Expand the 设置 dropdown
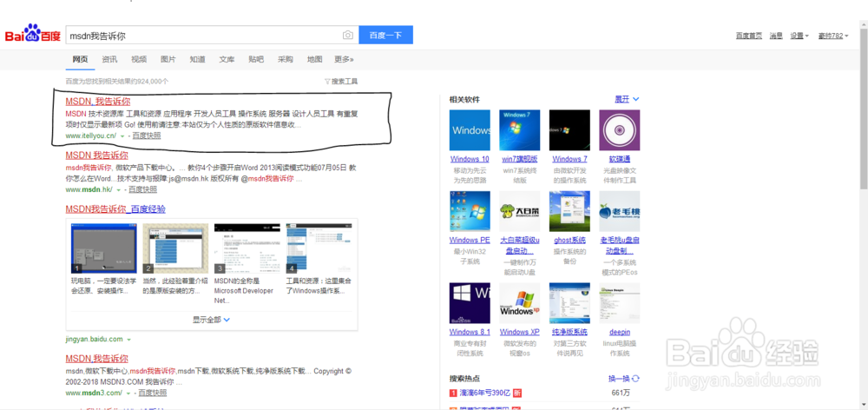868x410 pixels. [799, 36]
